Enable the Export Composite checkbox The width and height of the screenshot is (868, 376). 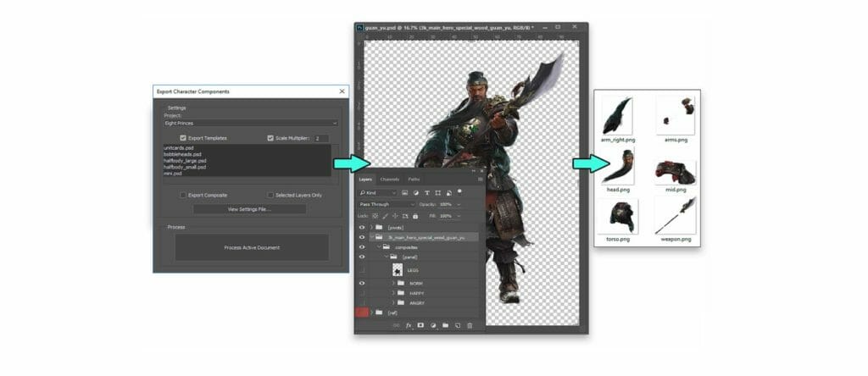[x=183, y=195]
